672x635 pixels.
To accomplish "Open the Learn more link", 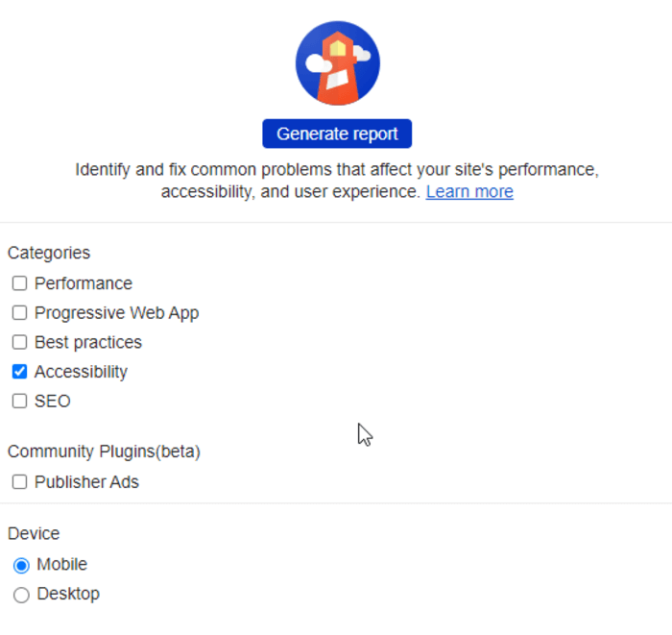I will pos(469,191).
